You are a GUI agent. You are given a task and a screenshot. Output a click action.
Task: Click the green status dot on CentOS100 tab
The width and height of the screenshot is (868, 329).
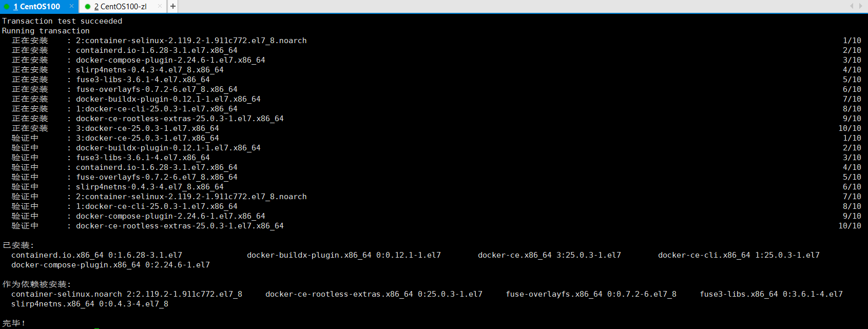click(7, 7)
